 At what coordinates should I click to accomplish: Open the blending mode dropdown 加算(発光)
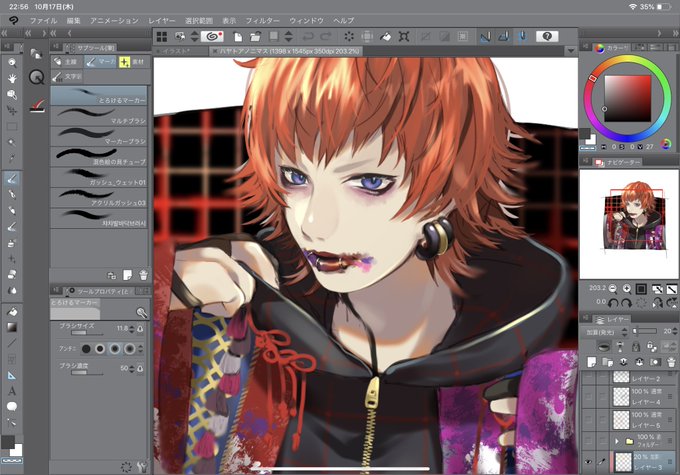(x=606, y=332)
